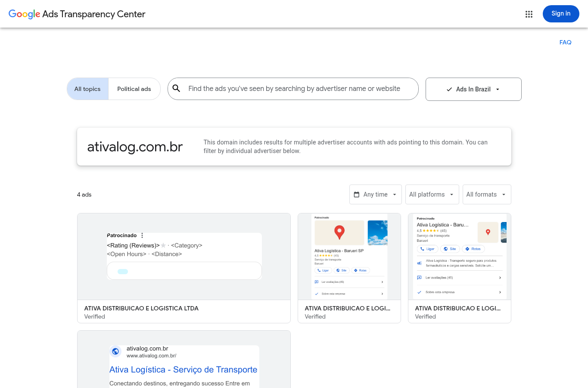Screen dimensions: 588x388
Task: Open the Ativa Logística - Serviço de Transporte ad
Action: point(184,360)
